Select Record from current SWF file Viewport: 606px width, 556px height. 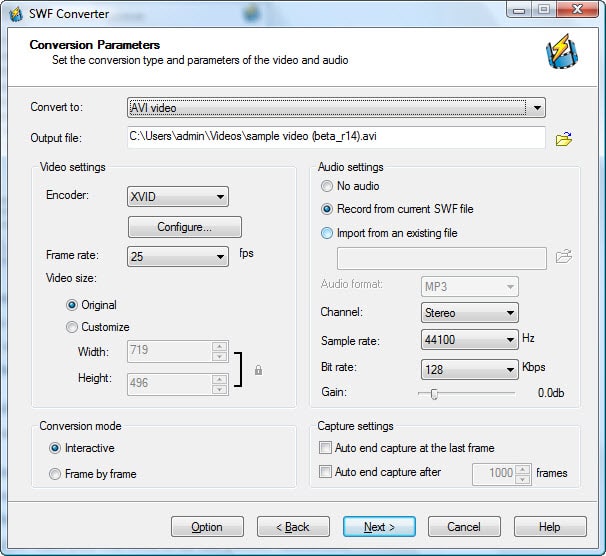coord(327,209)
